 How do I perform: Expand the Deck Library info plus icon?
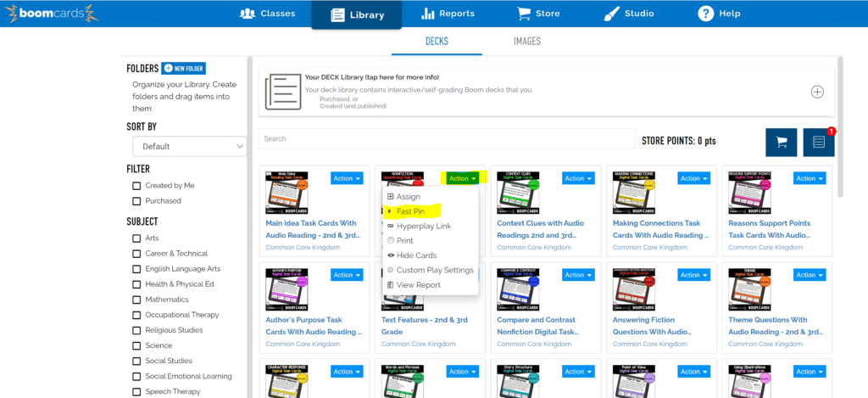pyautogui.click(x=817, y=92)
